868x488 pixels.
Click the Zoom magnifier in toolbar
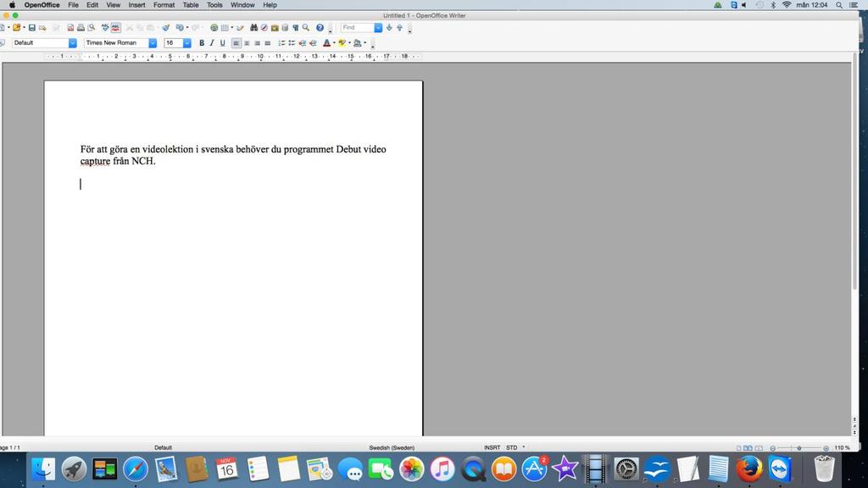point(305,28)
